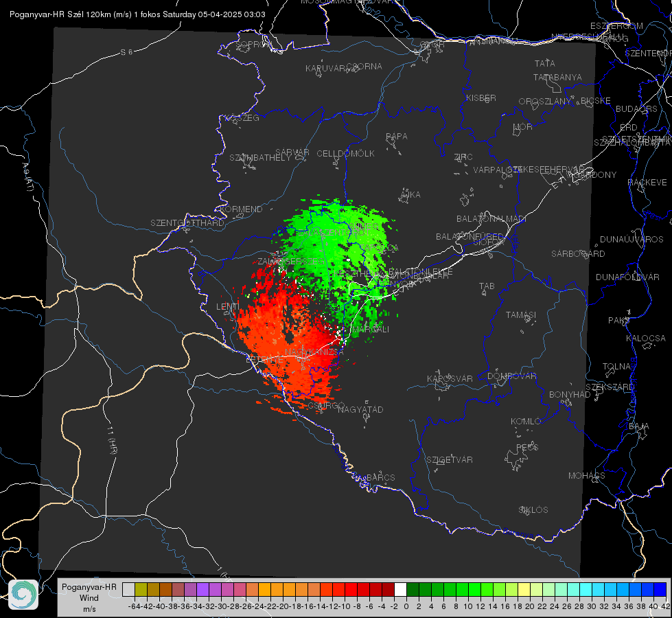Image resolution: width=672 pixels, height=618 pixels.
Task: Click the BICSKE city label
Action: (x=596, y=100)
